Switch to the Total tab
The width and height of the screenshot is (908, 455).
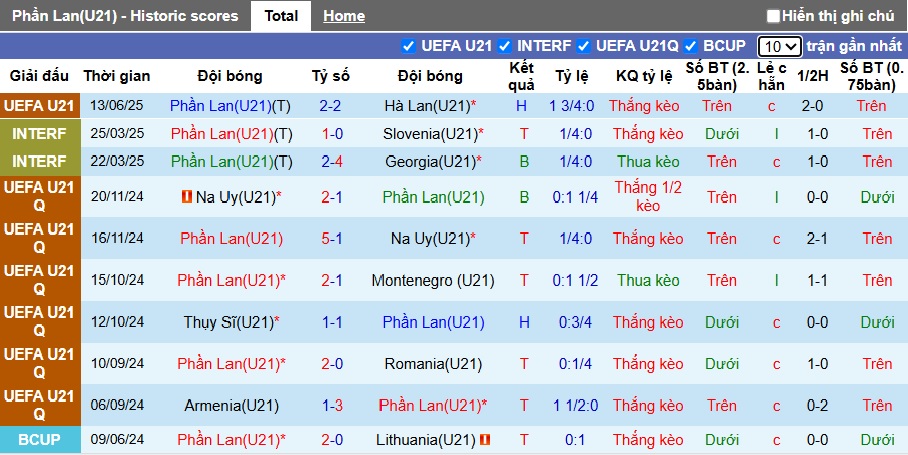pyautogui.click(x=281, y=16)
